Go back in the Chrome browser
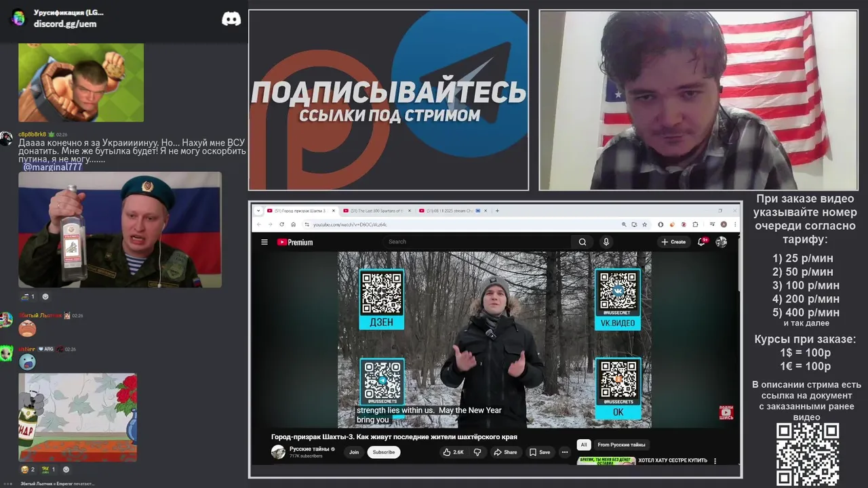The image size is (868, 488). pyautogui.click(x=259, y=224)
